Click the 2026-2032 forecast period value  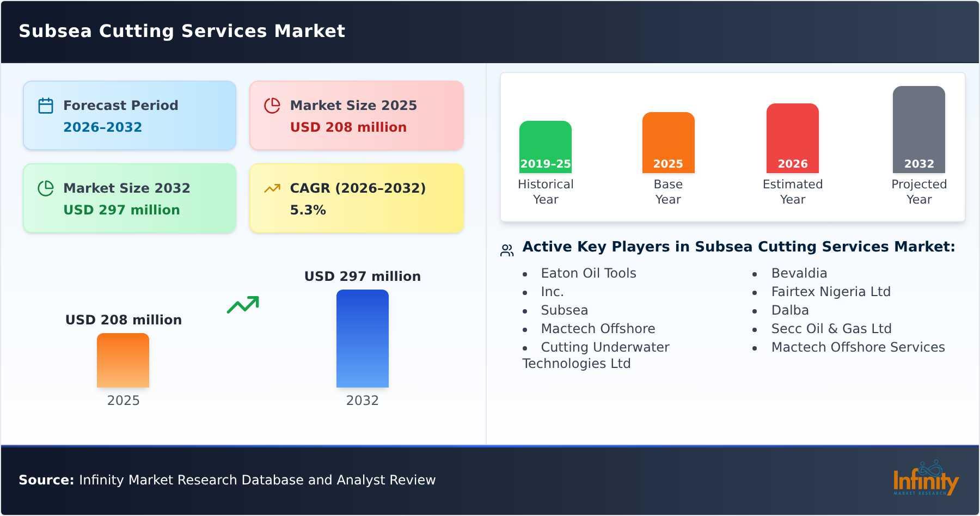coord(103,127)
